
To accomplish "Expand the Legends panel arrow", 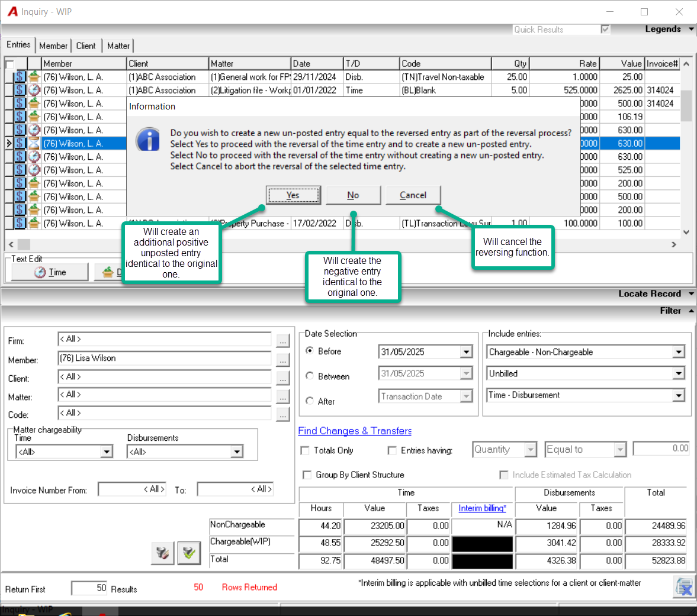I will click(x=691, y=30).
